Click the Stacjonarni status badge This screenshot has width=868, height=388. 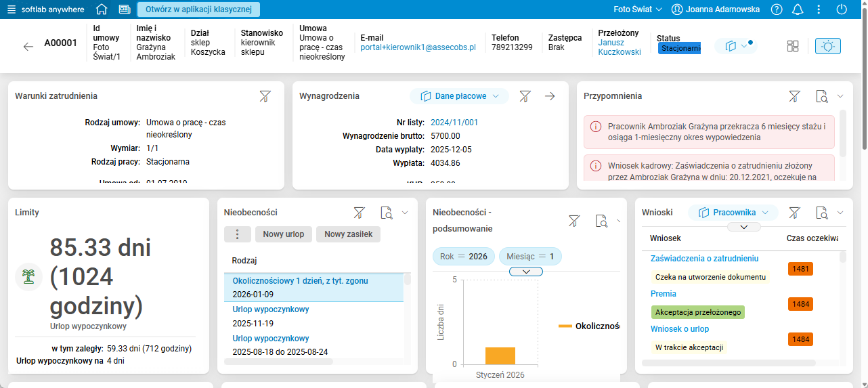click(x=679, y=48)
